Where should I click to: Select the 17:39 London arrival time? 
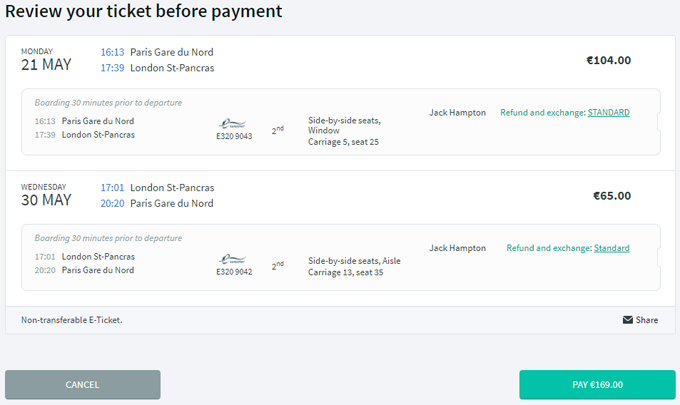point(112,68)
